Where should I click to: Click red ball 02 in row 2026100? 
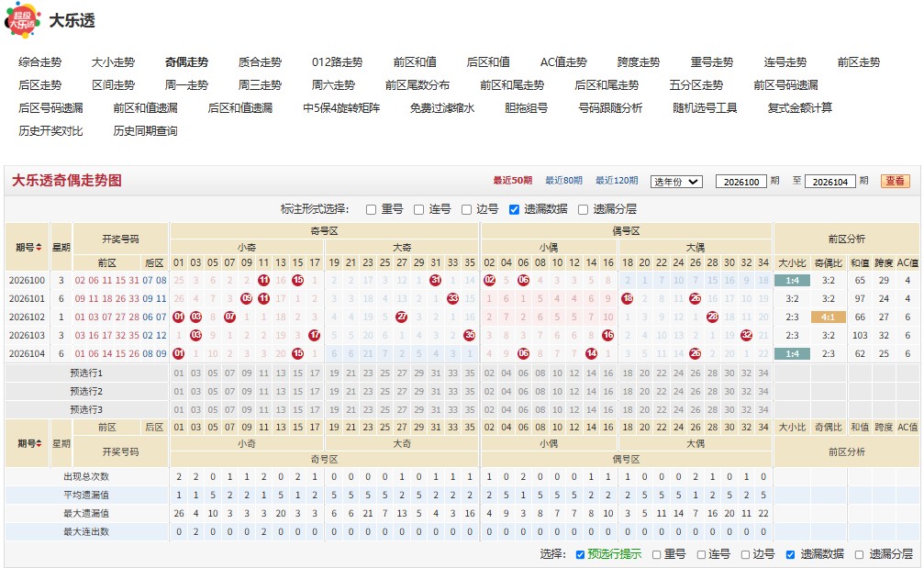pyautogui.click(x=489, y=281)
